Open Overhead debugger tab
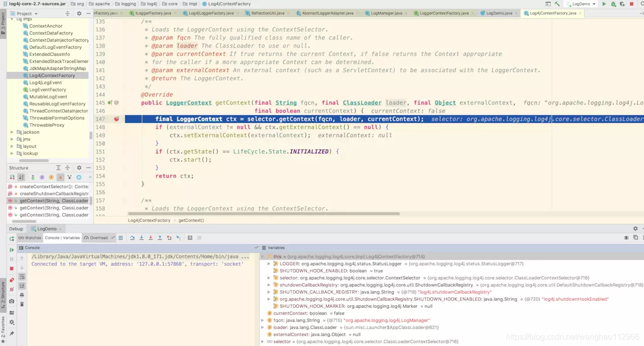This screenshot has width=644, height=346. (96, 238)
